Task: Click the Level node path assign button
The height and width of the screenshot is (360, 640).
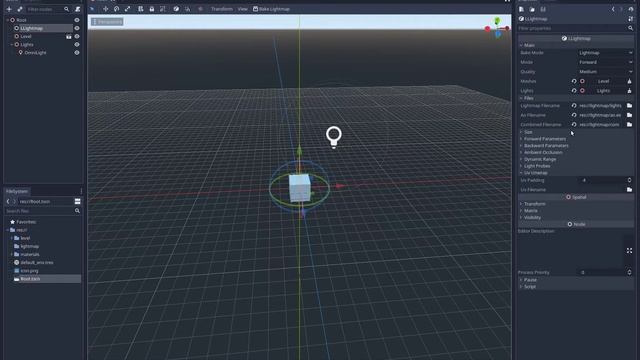Action: 604,81
